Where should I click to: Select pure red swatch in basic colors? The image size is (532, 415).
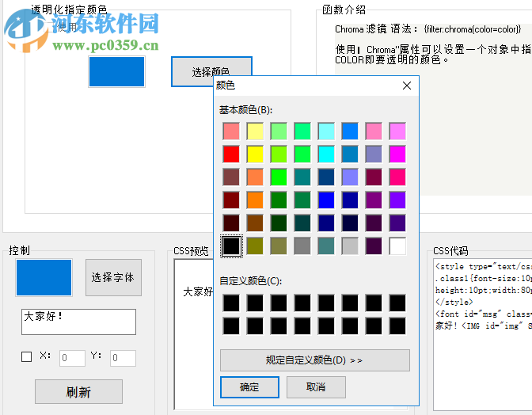coord(231,154)
